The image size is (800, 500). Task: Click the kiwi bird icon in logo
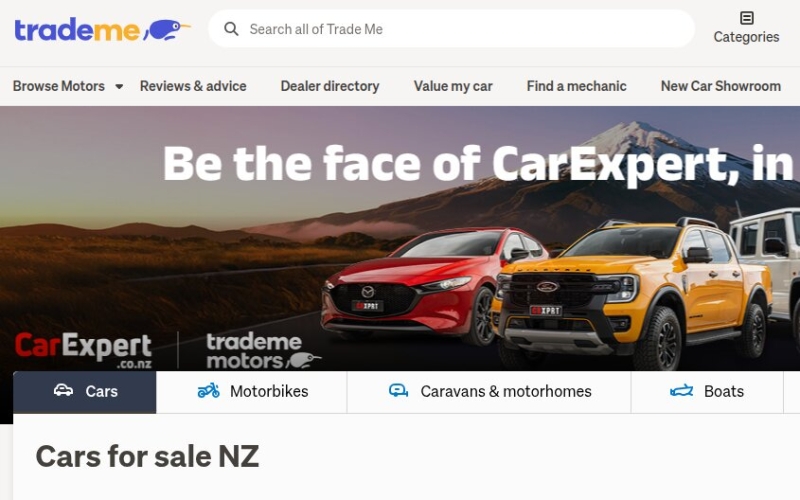(x=167, y=30)
